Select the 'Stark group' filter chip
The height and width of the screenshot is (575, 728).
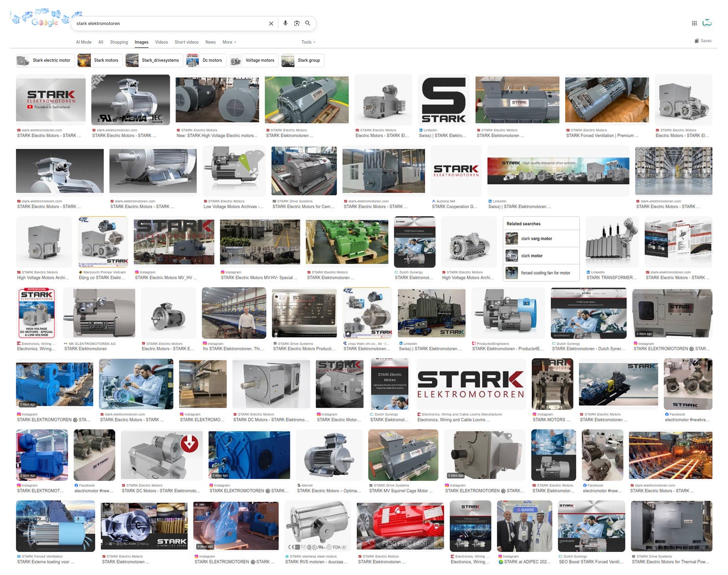coord(303,60)
